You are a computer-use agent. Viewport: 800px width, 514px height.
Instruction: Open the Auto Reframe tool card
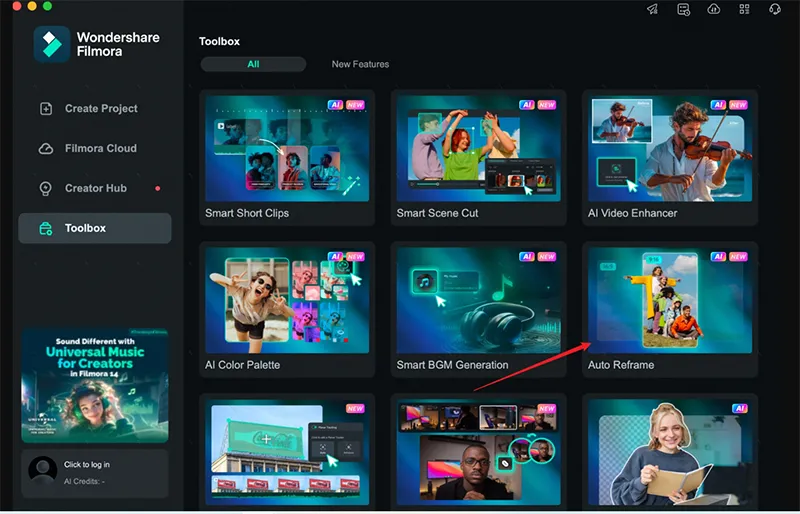tap(670, 310)
